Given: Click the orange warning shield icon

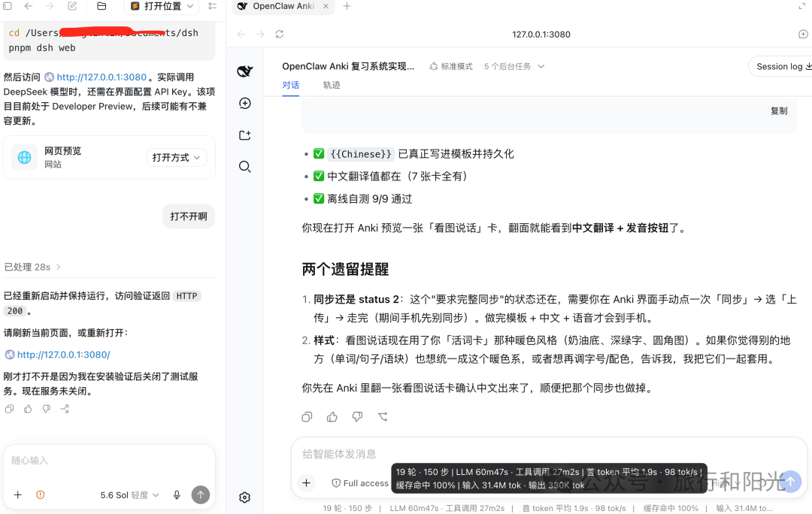Looking at the screenshot, I should [41, 495].
